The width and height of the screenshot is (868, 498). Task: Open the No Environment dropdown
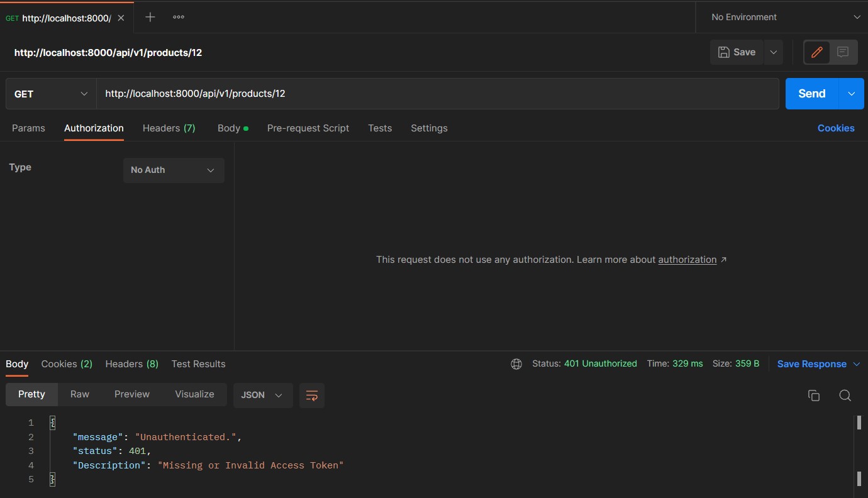[781, 17]
